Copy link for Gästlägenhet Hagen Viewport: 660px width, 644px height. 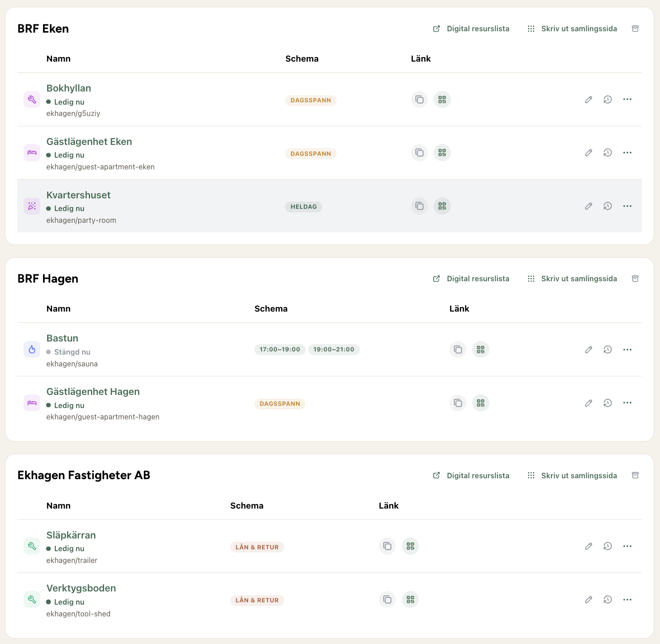[458, 403]
